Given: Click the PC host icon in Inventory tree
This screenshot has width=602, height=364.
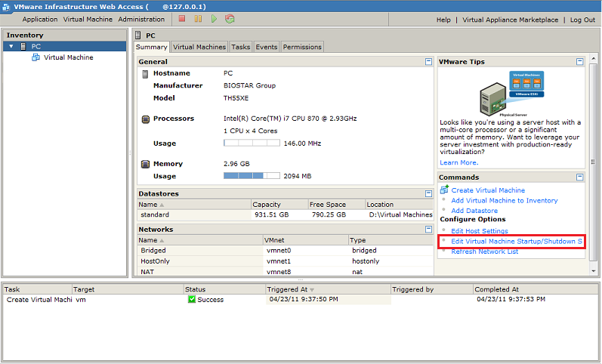Looking at the screenshot, I should pyautogui.click(x=24, y=47).
